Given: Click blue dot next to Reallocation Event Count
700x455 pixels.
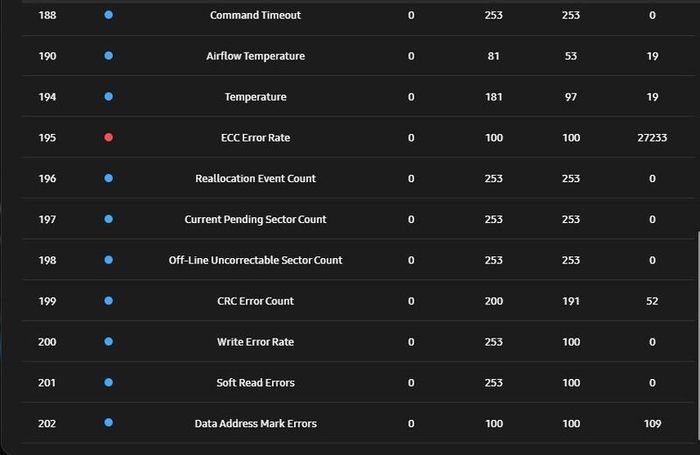Looking at the screenshot, I should tap(108, 178).
